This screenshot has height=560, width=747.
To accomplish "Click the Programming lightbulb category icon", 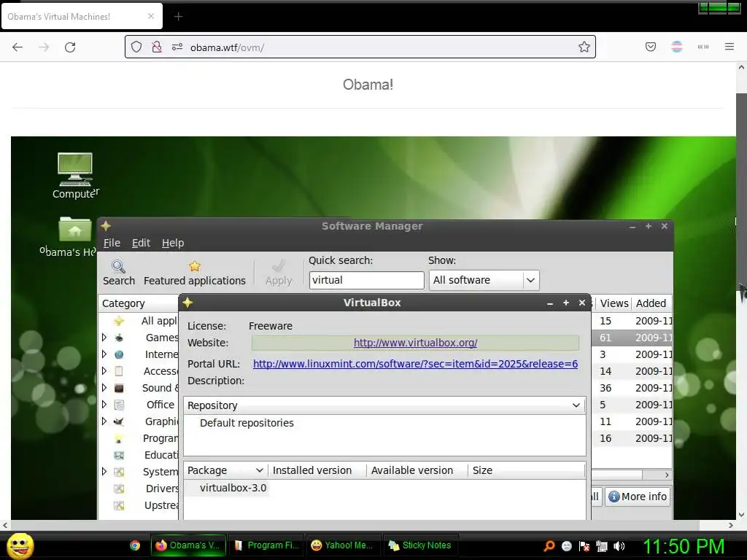I will pyautogui.click(x=119, y=438).
